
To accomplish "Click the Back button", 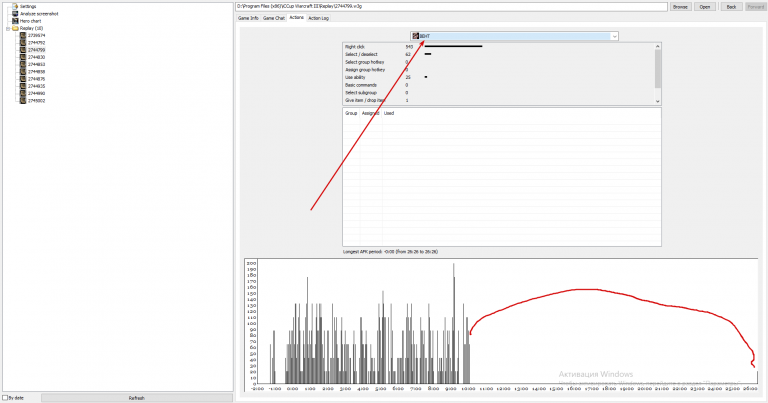I will pyautogui.click(x=731, y=7).
